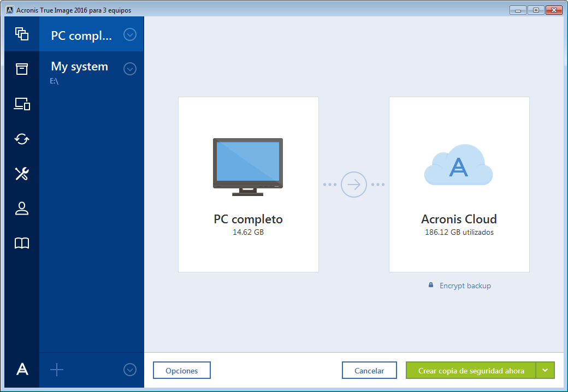Open the devices dashboard icon

tap(22, 104)
